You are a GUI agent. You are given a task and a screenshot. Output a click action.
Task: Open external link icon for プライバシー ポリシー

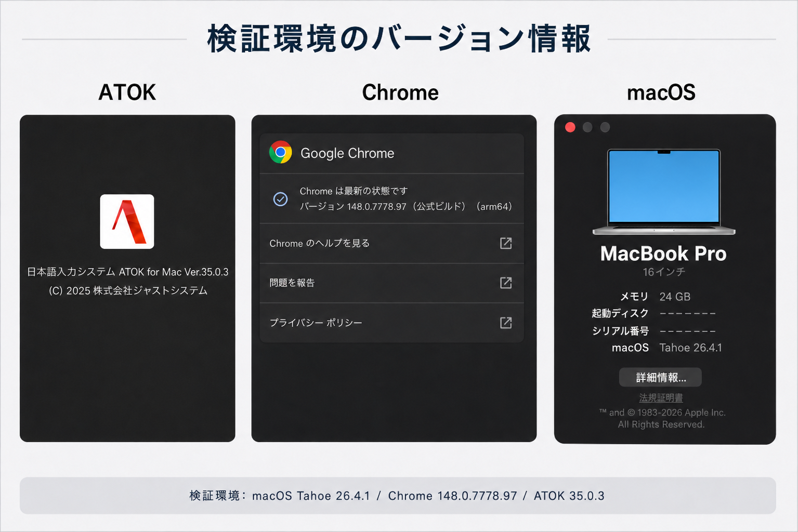(506, 323)
